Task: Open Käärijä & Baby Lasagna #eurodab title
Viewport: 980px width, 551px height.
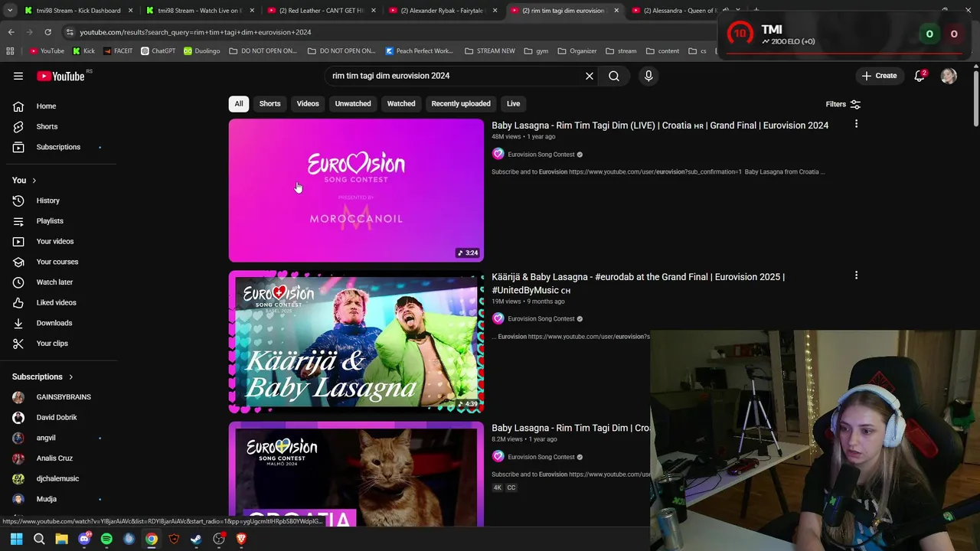Action: click(x=638, y=283)
